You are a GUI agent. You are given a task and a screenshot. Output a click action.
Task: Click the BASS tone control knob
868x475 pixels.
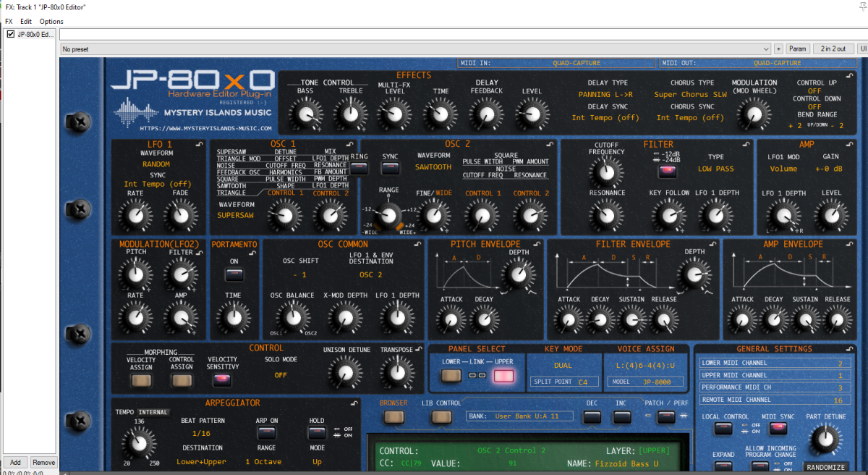pyautogui.click(x=305, y=113)
